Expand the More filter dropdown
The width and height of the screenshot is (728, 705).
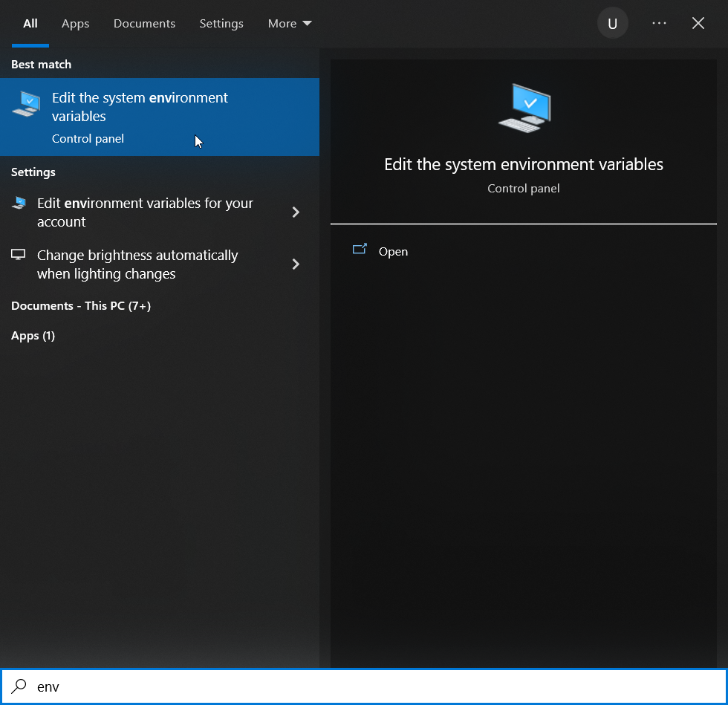[289, 24]
